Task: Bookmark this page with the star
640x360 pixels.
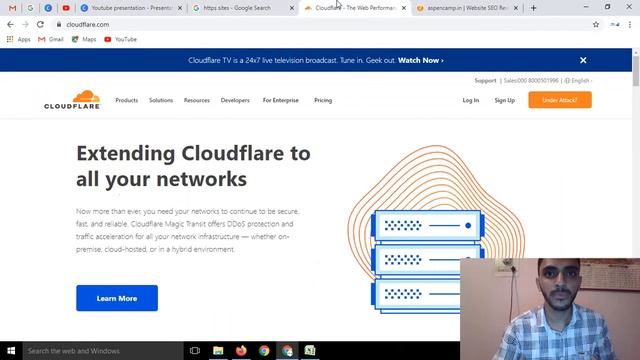Action: click(596, 24)
